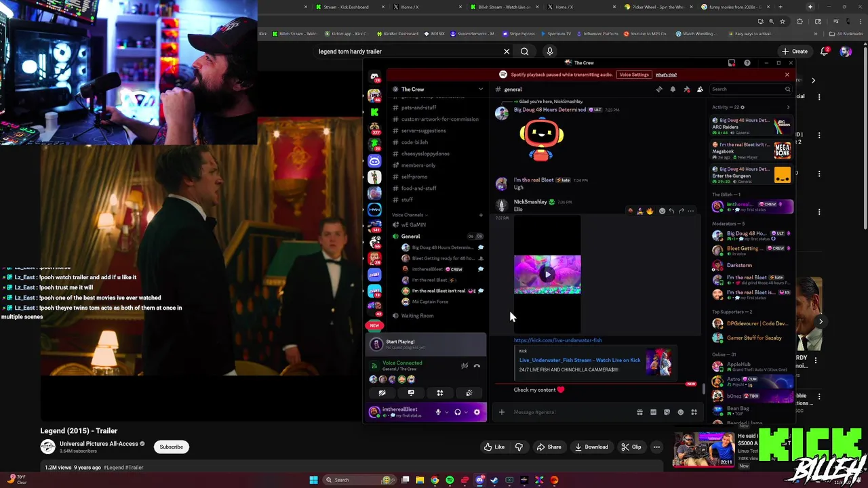Create a channel with Voice Channels plus icon
The image size is (868, 488).
click(x=481, y=215)
